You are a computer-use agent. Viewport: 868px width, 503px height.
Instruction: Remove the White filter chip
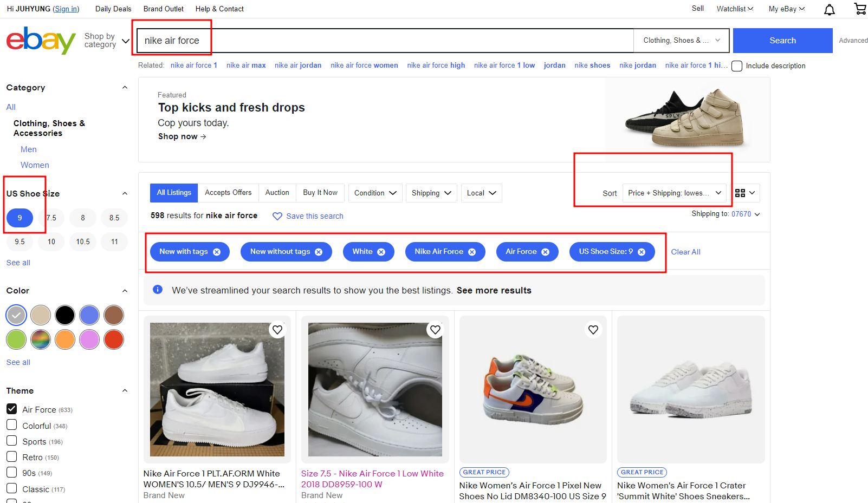point(381,252)
